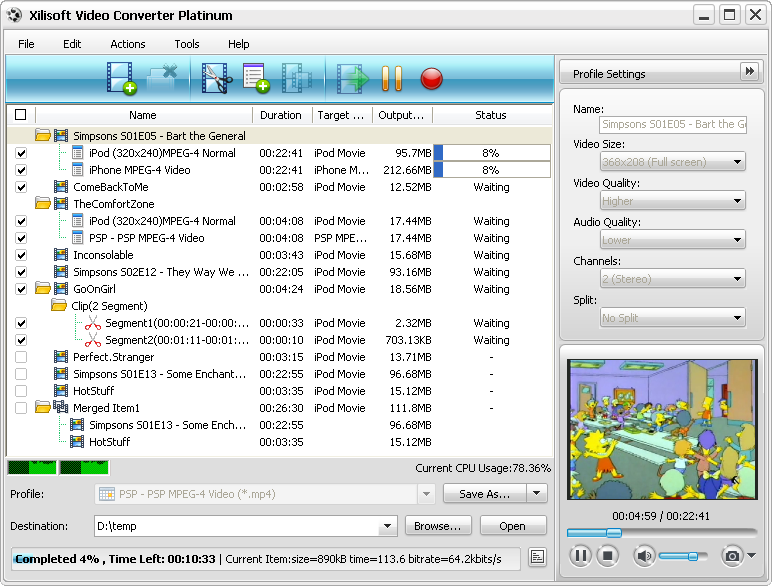This screenshot has height=586, width=772.
Task: Open the Tools menu
Action: 187,44
